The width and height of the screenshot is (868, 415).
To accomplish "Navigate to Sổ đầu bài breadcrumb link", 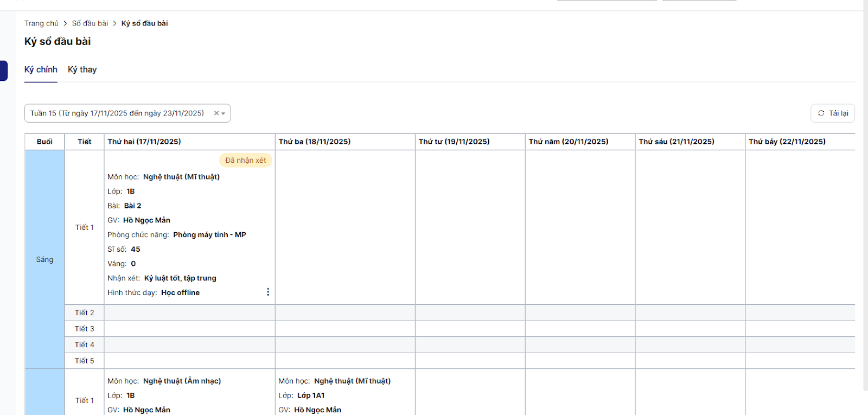I will 90,23.
